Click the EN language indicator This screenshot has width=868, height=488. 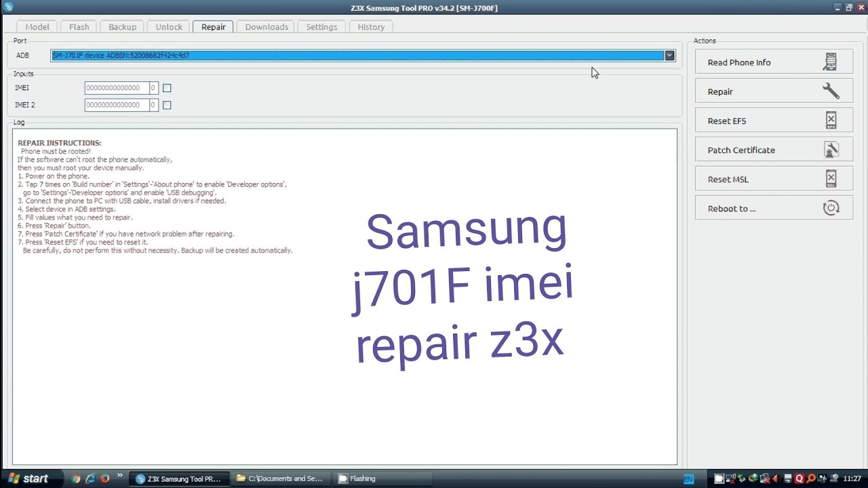(x=688, y=479)
